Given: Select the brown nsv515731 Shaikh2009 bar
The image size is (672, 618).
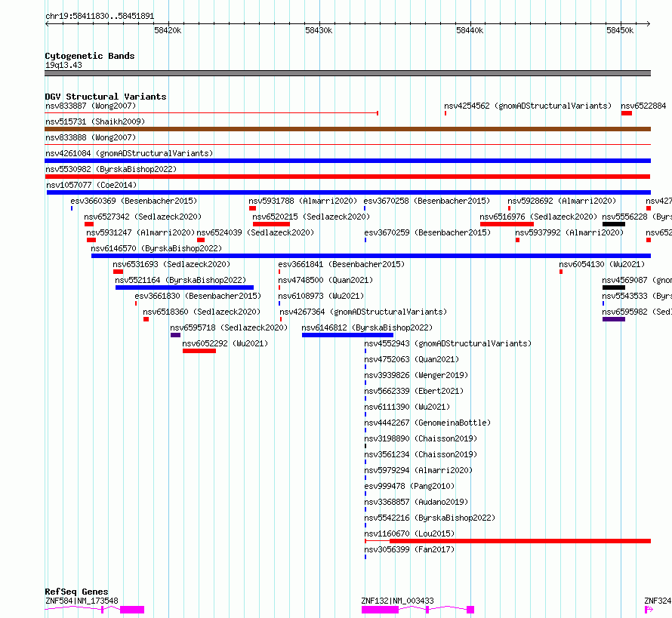Looking at the screenshot, I should pos(347,129).
